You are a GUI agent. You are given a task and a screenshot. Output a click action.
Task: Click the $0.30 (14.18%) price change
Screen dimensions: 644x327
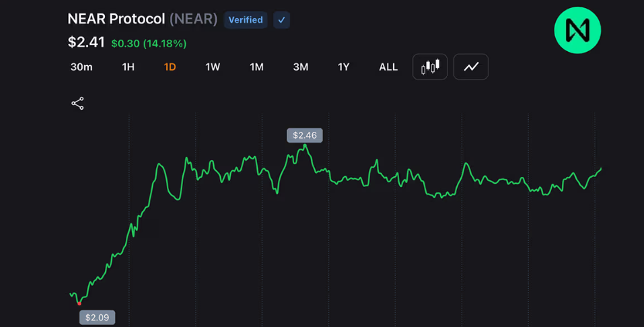coord(149,44)
